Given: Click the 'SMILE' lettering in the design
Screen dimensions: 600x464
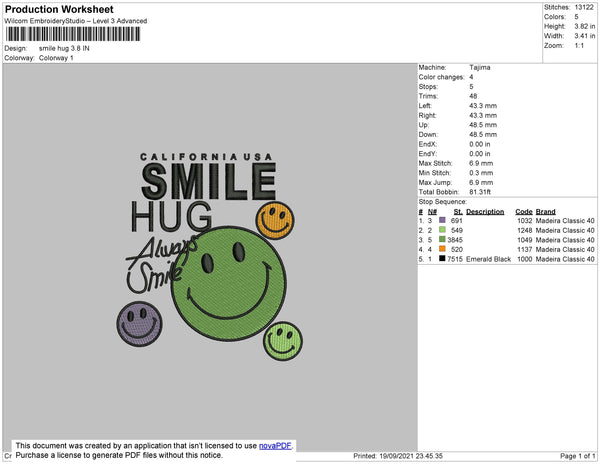Looking at the screenshot, I should click(209, 181).
